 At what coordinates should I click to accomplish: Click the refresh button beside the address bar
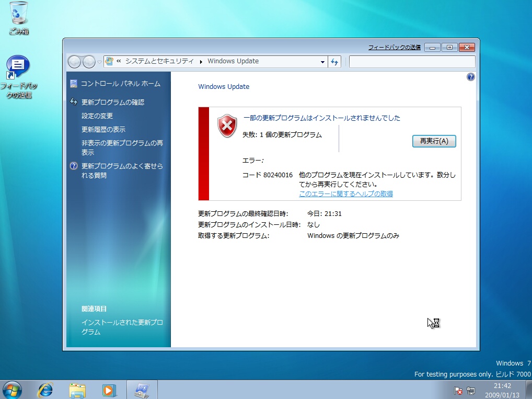(334, 62)
